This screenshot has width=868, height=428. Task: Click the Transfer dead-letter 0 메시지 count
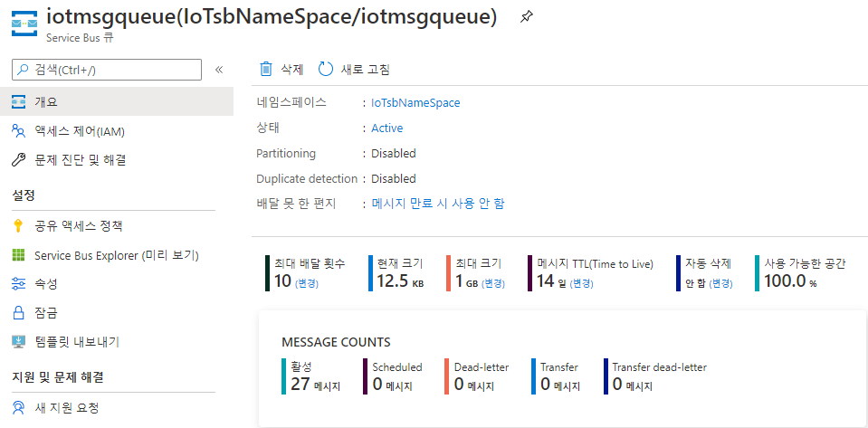coord(633,385)
